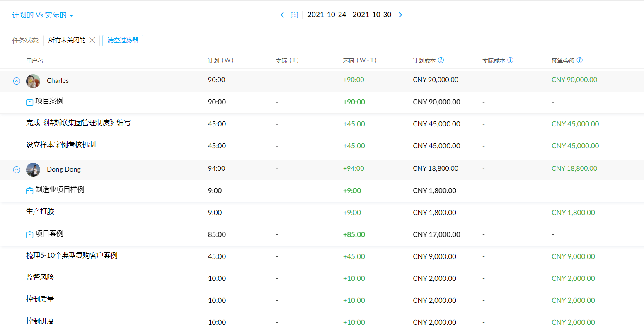Viewport: 644px width, 336px height.
Task: Go to previous week using left arrow
Action: [x=282, y=15]
